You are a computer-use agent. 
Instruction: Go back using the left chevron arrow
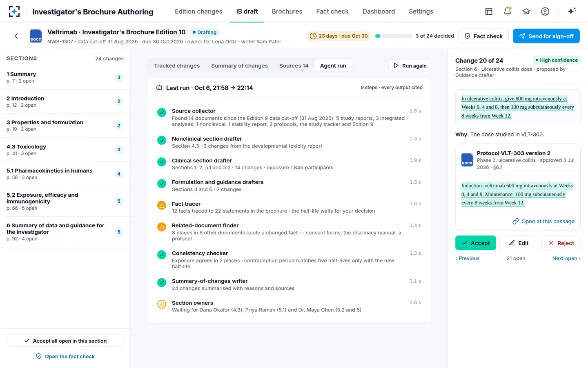coord(16,36)
